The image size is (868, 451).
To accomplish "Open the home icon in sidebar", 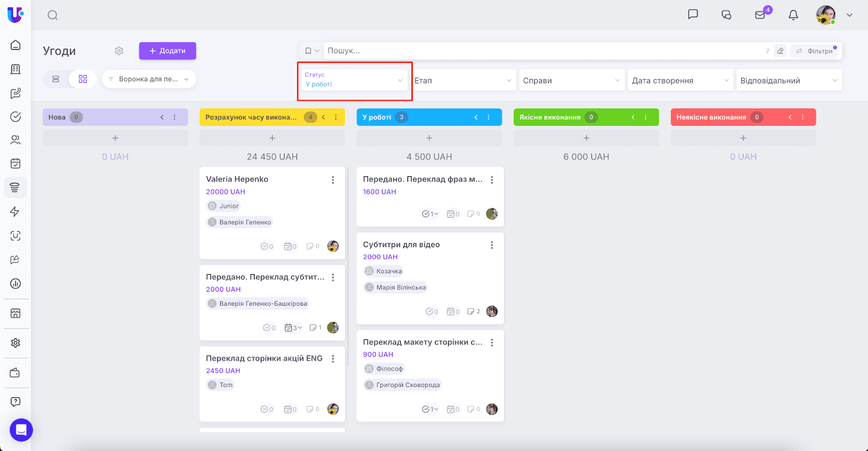I will tap(16, 45).
